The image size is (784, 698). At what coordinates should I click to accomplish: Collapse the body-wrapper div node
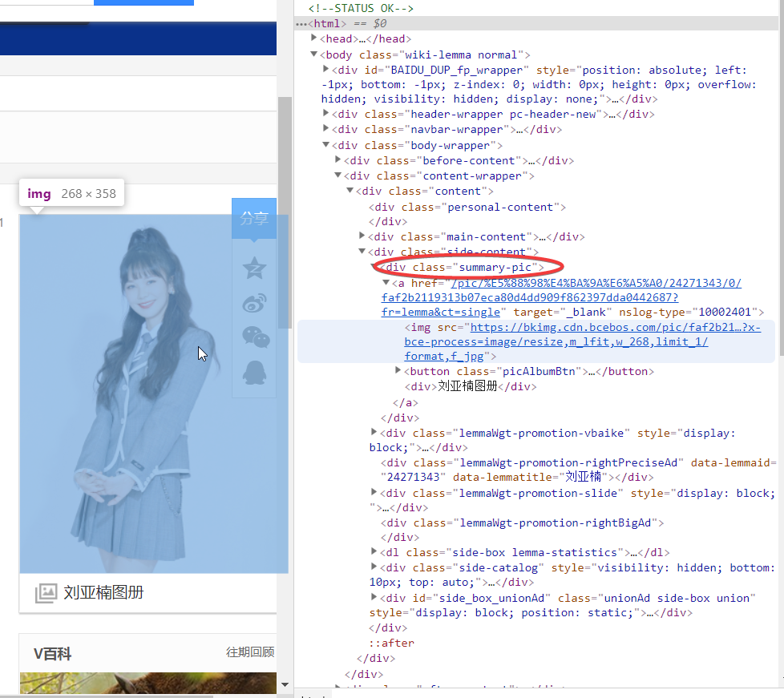(x=326, y=144)
